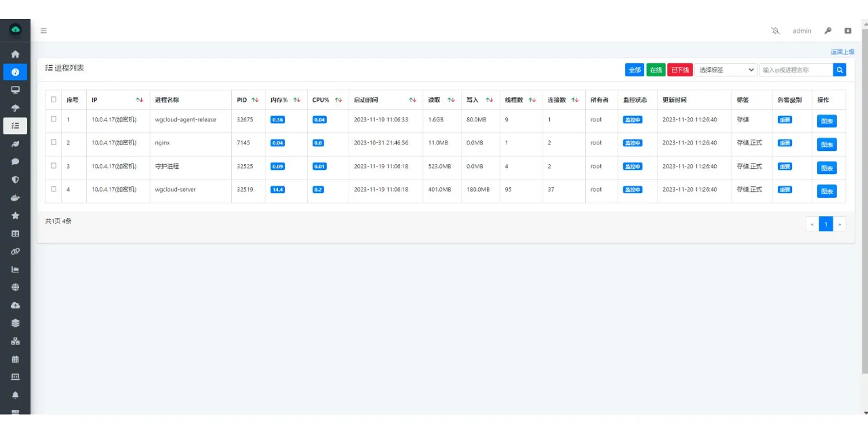The width and height of the screenshot is (868, 433).
Task: Click the green 在线 filter button
Action: pyautogui.click(x=656, y=70)
